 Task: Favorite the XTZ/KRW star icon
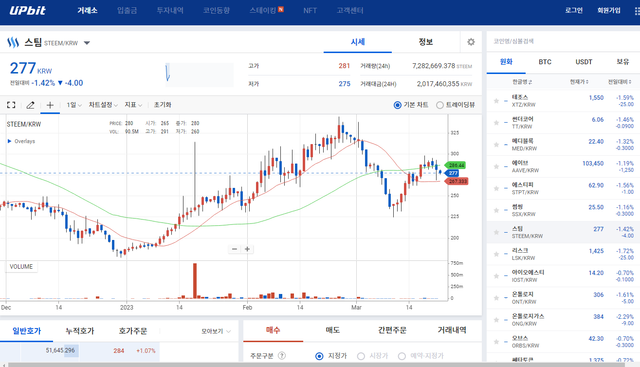pos(496,101)
